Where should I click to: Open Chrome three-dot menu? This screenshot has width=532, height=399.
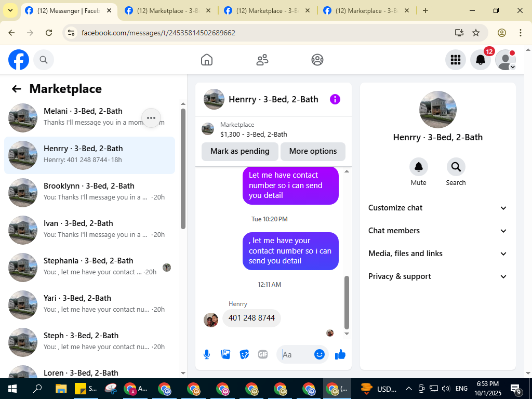[x=521, y=33]
